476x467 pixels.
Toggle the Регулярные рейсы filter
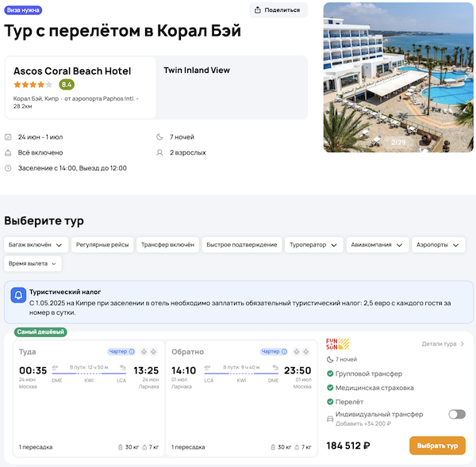click(x=102, y=245)
